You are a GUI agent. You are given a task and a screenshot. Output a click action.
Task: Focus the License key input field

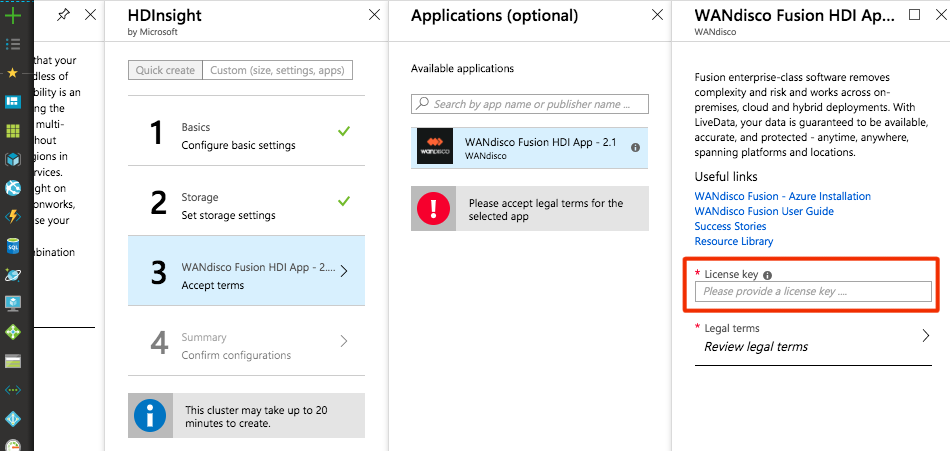coord(813,292)
